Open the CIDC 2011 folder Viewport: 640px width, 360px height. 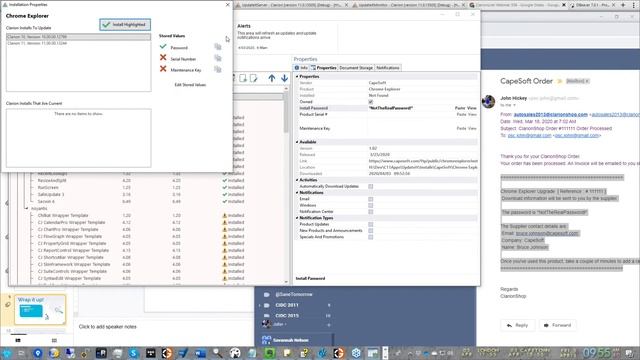tap(287, 305)
